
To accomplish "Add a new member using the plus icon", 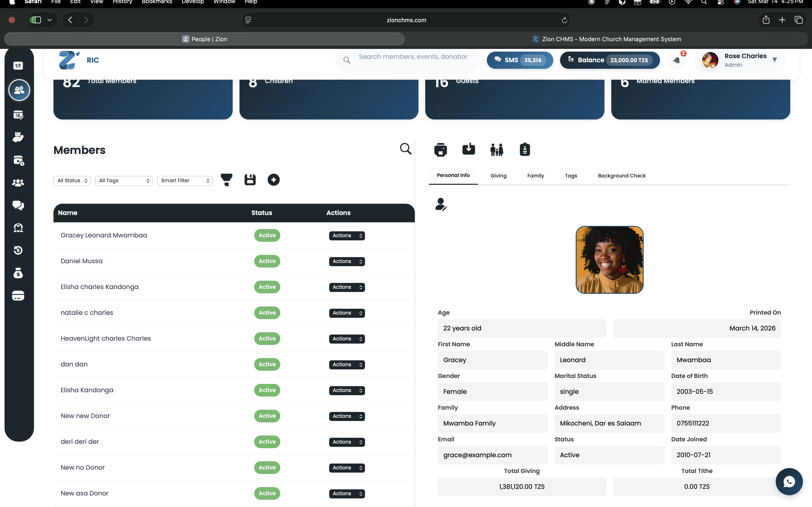I will [273, 180].
